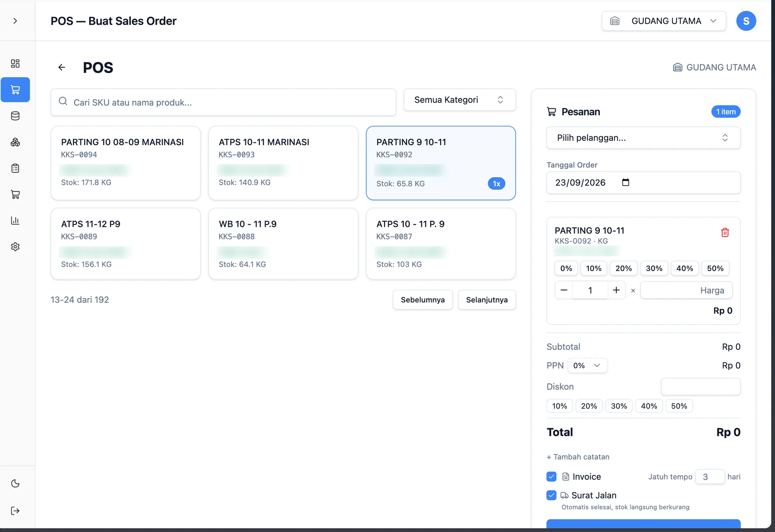Viewport: 775px width, 532px height.
Task: Click the logout icon in sidebar
Action: (15, 511)
